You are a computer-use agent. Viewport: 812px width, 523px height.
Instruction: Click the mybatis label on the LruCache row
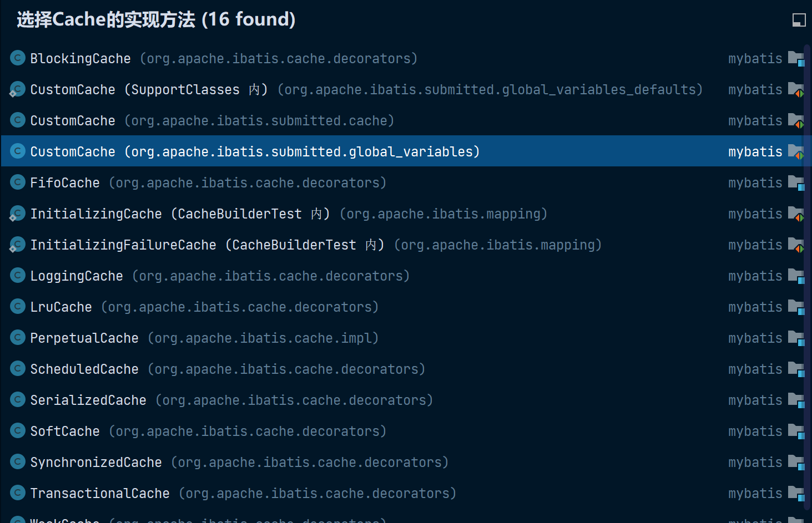(755, 307)
